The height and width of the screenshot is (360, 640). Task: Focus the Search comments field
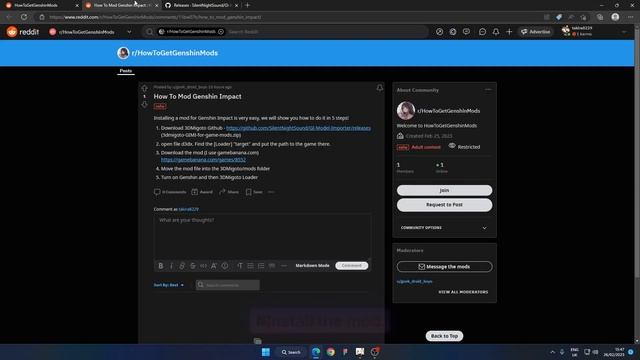228,285
